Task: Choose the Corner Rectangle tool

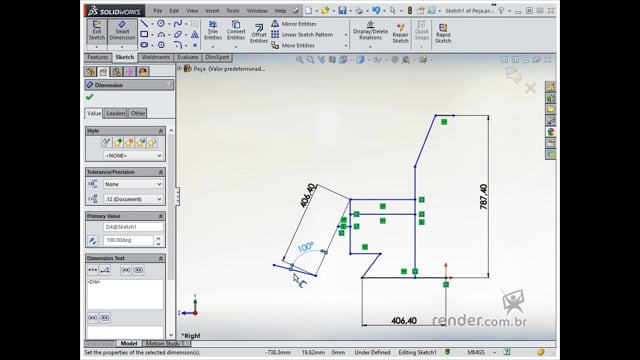Action: point(144,34)
